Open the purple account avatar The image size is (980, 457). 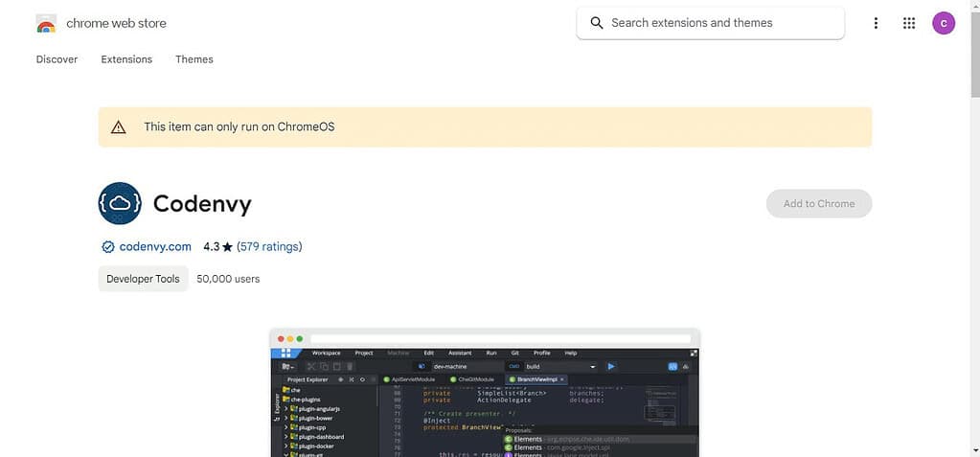pos(944,23)
